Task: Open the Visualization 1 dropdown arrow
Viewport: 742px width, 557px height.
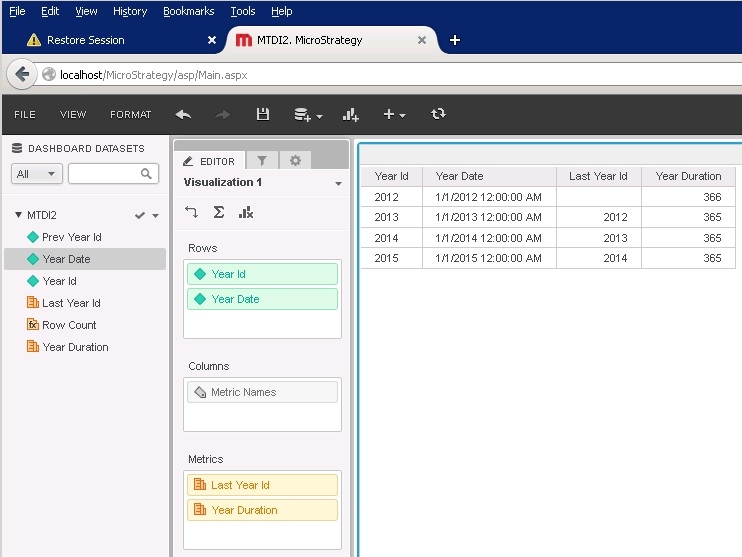Action: click(x=338, y=184)
